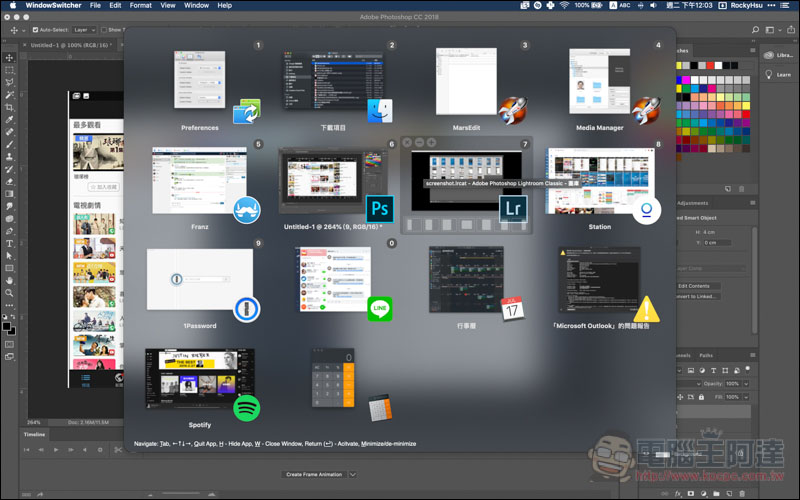The height and width of the screenshot is (500, 800).
Task: Click the volume icon in menu bar
Action: point(653,5)
